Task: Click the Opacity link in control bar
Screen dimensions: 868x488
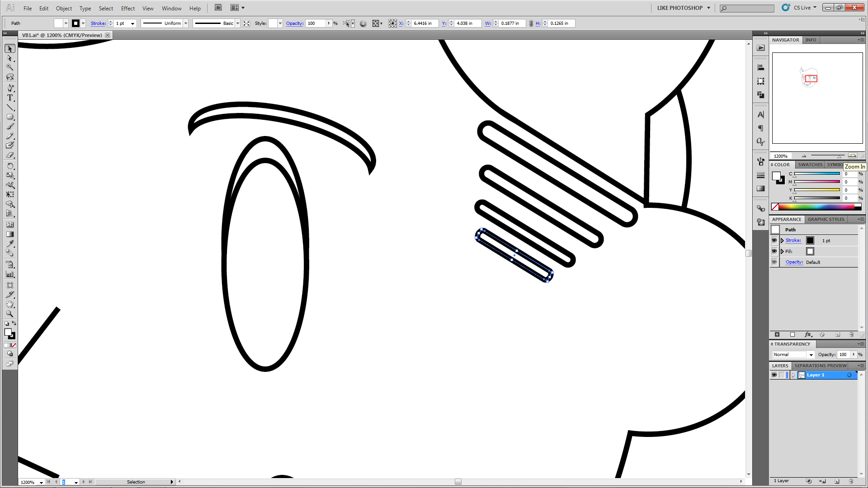Action: [294, 23]
